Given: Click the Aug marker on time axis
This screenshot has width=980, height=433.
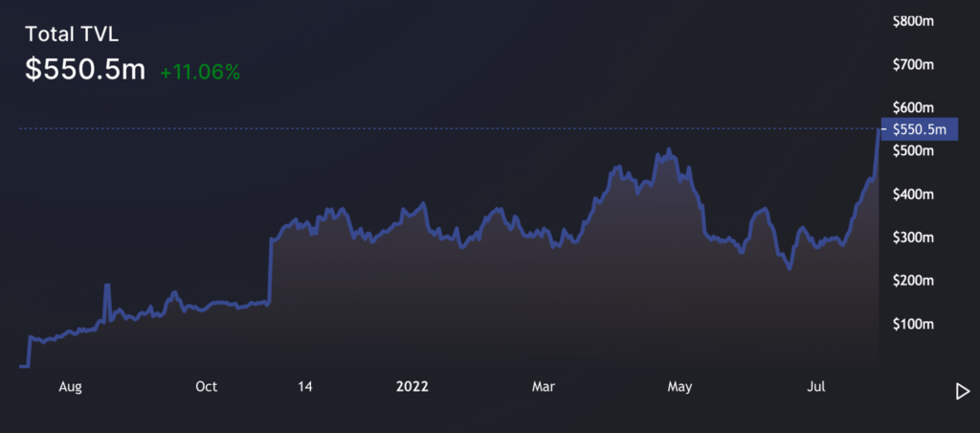Looking at the screenshot, I should [x=70, y=387].
